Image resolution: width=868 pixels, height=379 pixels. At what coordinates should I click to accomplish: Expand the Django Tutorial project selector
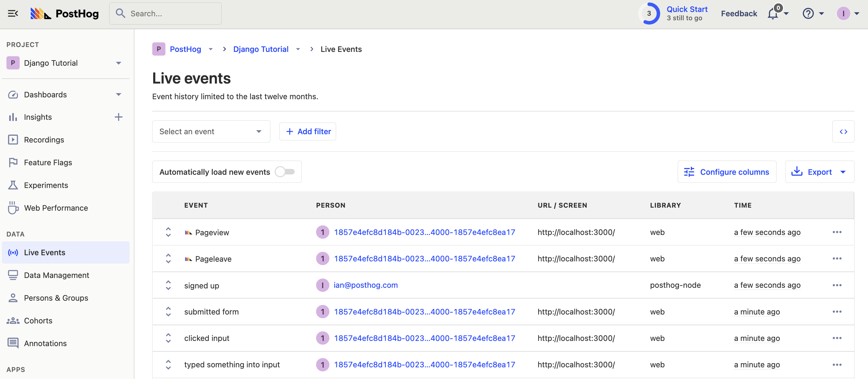[64, 63]
